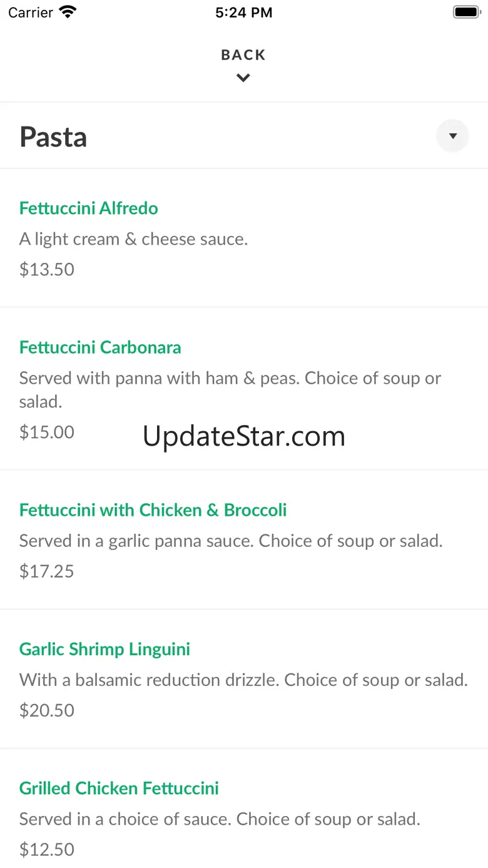Open Grilled Chicken Fettuccini item
Screen dimensions: 488x868
[x=119, y=788]
